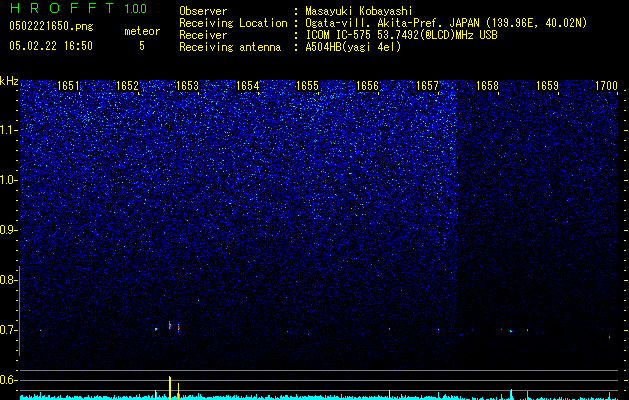Click the Receiving antenna label
The width and height of the screenshot is (629, 400).
coord(230,47)
